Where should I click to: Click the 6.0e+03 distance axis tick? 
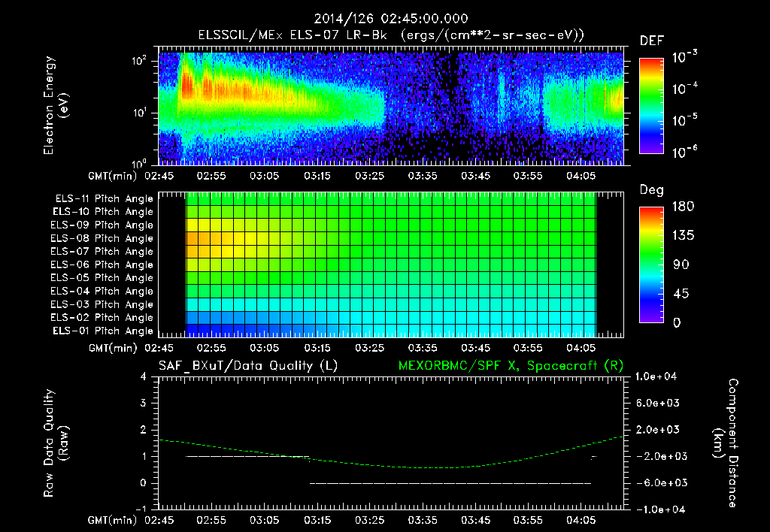click(658, 404)
